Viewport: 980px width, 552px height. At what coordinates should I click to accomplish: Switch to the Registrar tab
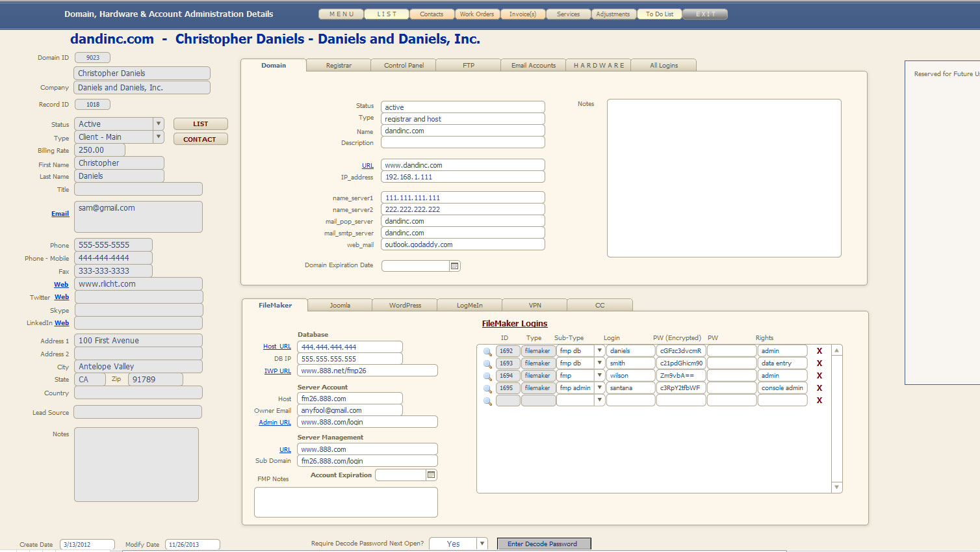[x=339, y=65]
